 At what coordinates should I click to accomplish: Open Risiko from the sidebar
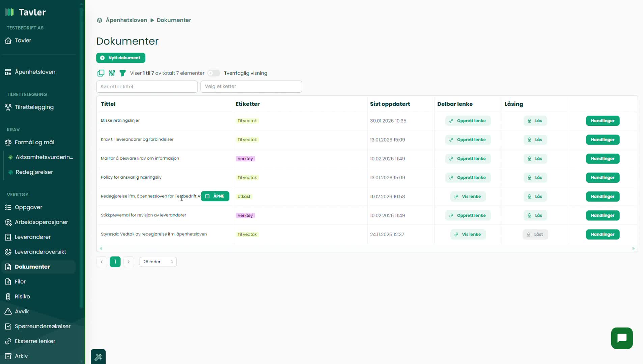[x=22, y=296]
